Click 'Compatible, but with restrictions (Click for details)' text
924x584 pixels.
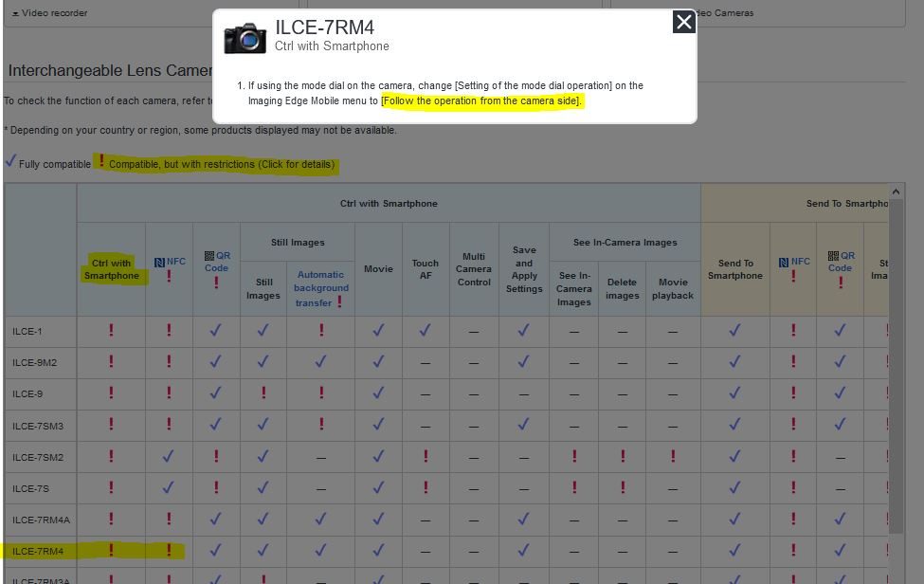coord(222,164)
